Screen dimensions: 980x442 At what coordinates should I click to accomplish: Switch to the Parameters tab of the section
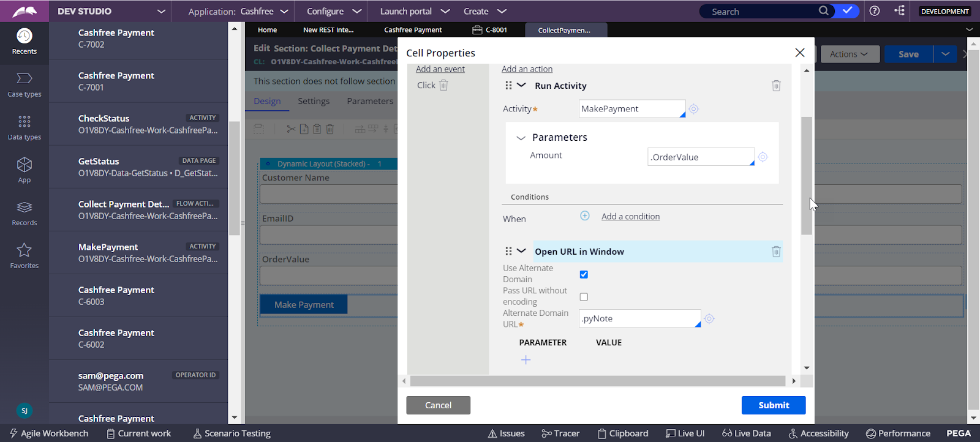pos(370,101)
